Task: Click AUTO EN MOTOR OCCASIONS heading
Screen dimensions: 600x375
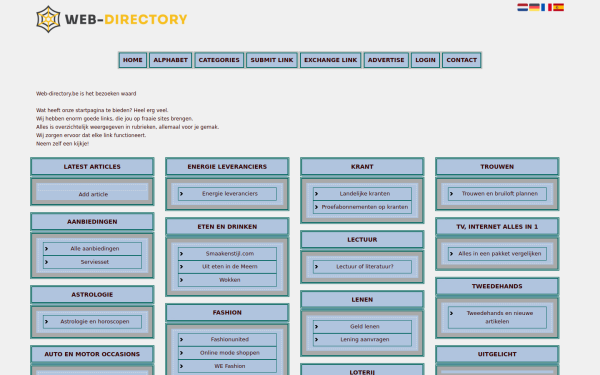Action: (x=92, y=354)
